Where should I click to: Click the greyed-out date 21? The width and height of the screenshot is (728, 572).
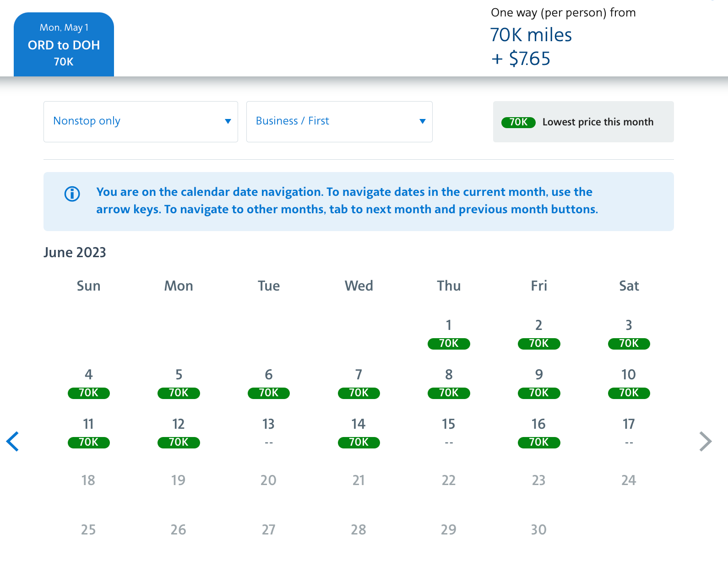coord(359,480)
